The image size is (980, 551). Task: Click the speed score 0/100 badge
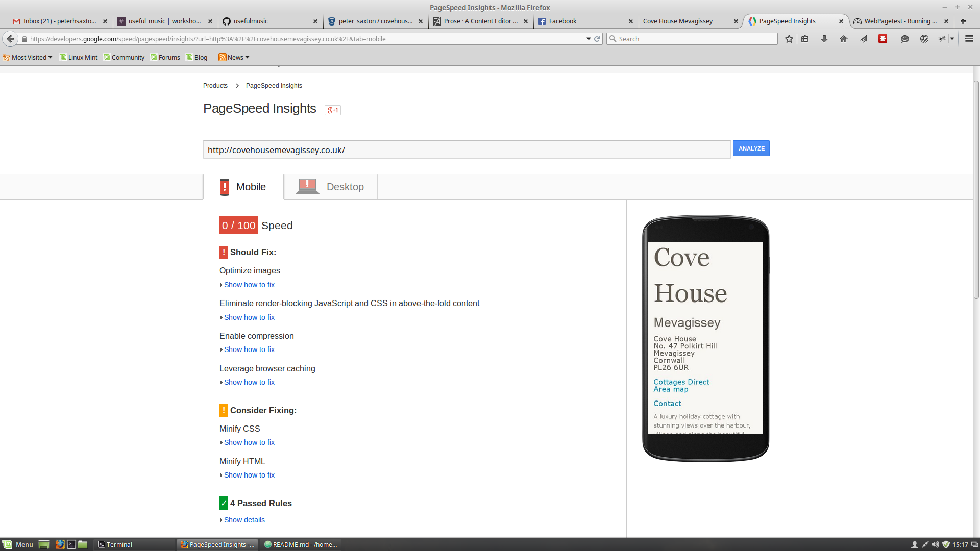(x=239, y=226)
